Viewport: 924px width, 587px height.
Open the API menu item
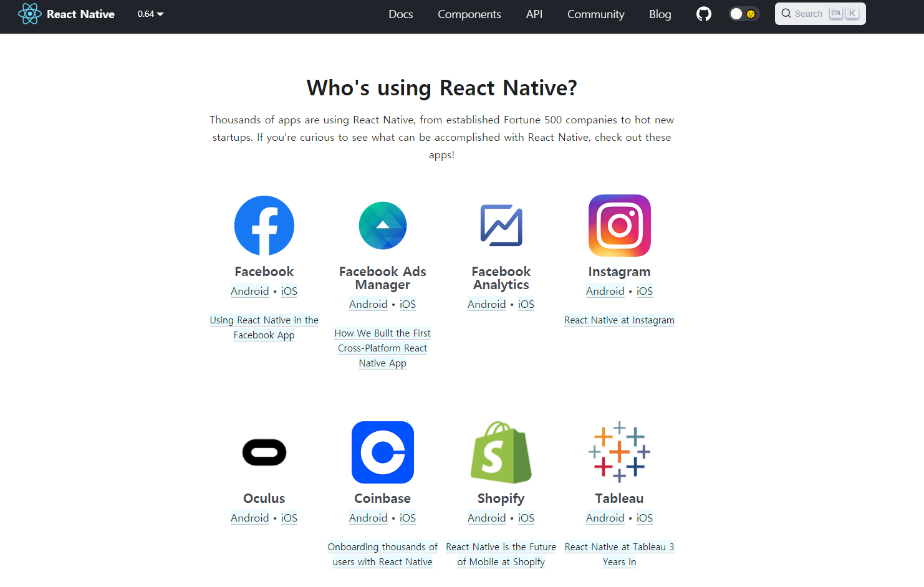point(534,14)
